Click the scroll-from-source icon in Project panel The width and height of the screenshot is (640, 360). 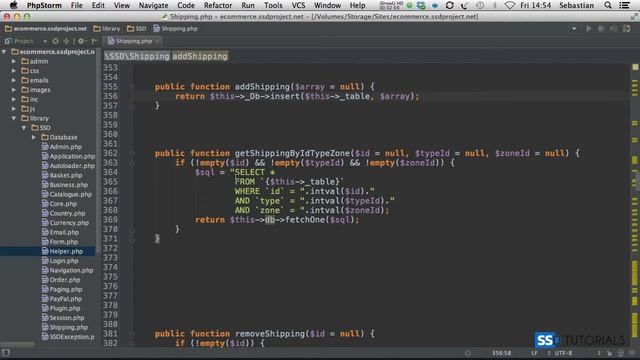click(x=56, y=41)
